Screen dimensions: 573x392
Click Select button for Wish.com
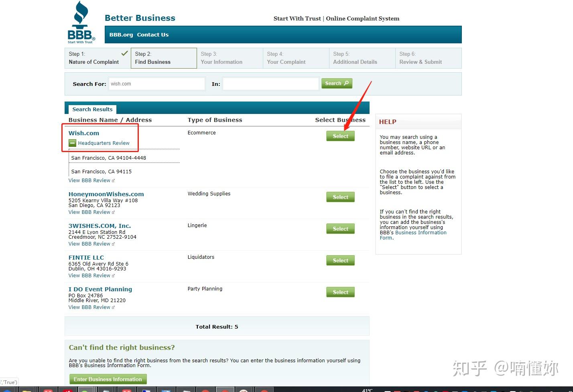click(x=340, y=136)
